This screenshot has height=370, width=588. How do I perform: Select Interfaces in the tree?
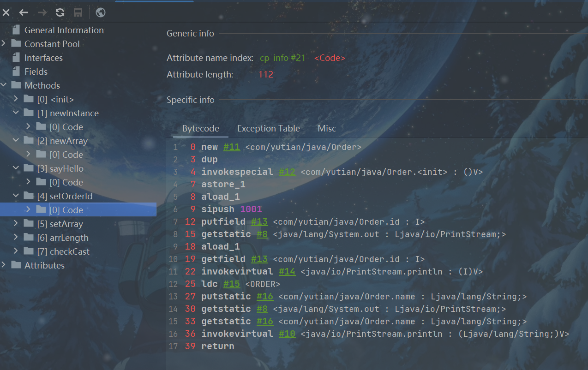coord(43,58)
